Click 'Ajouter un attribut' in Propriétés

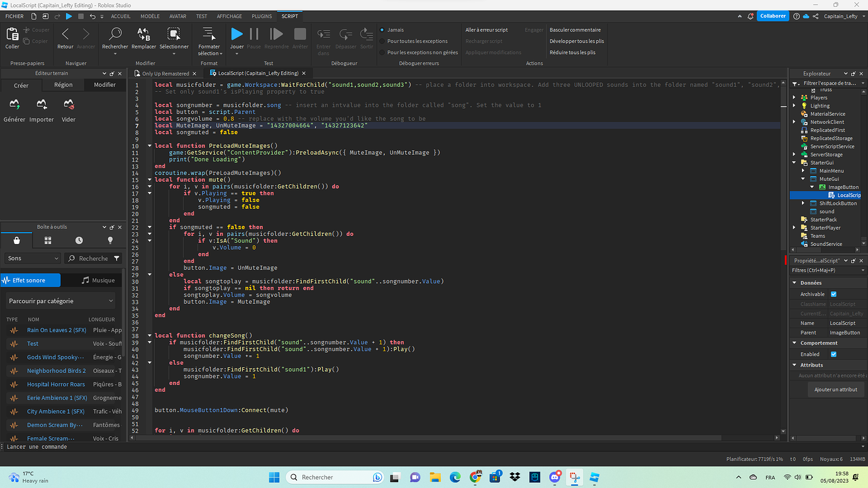[836, 389]
